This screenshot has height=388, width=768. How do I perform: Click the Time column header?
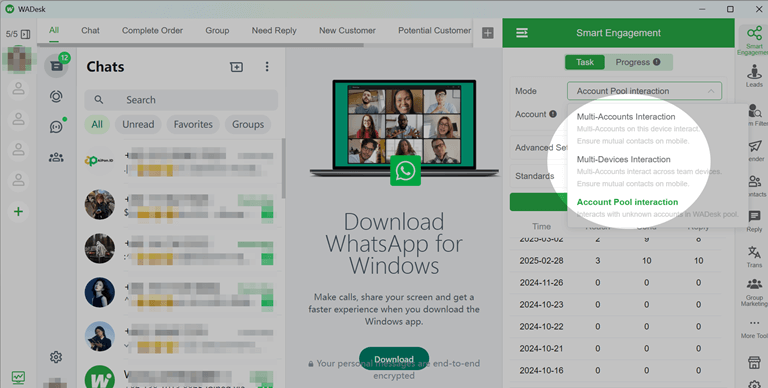541,226
